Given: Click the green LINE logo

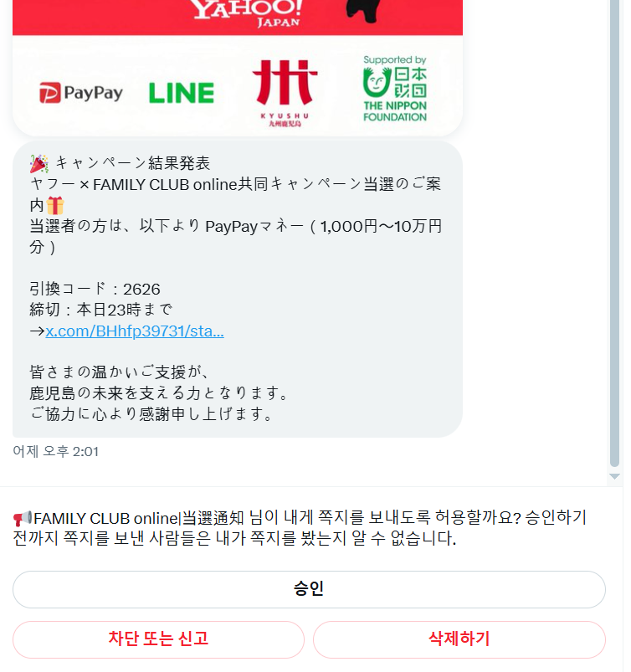Looking at the screenshot, I should tap(182, 93).
